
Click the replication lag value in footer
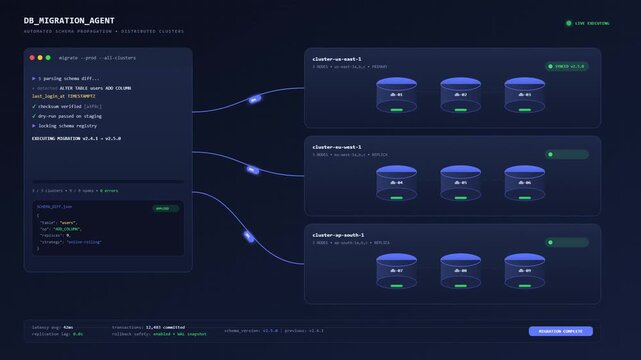coord(78,334)
